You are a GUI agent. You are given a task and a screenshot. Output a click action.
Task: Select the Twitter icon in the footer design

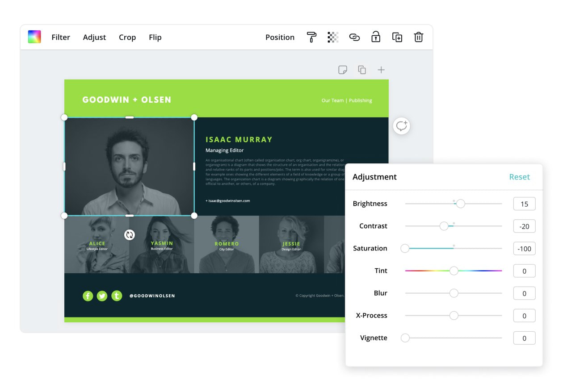click(x=102, y=296)
